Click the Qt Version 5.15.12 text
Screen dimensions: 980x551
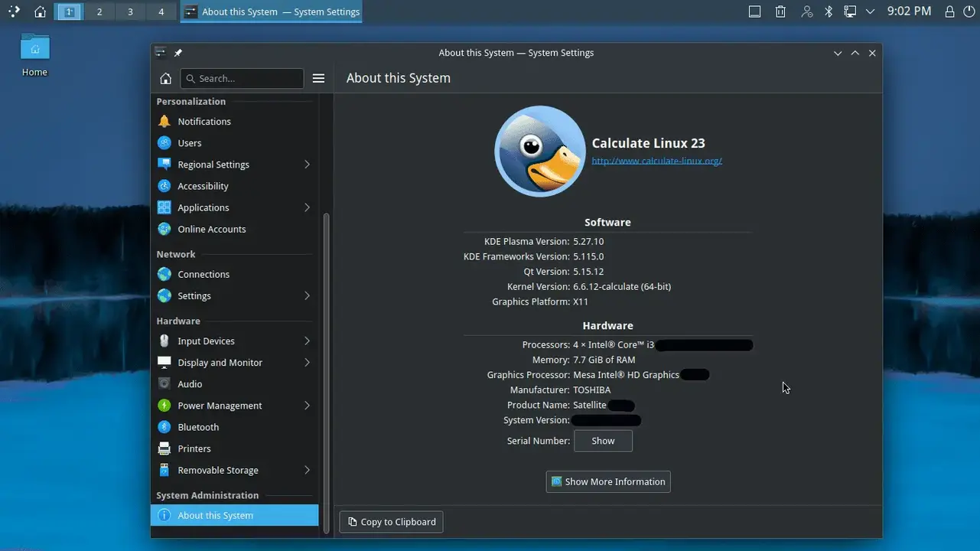tap(588, 272)
